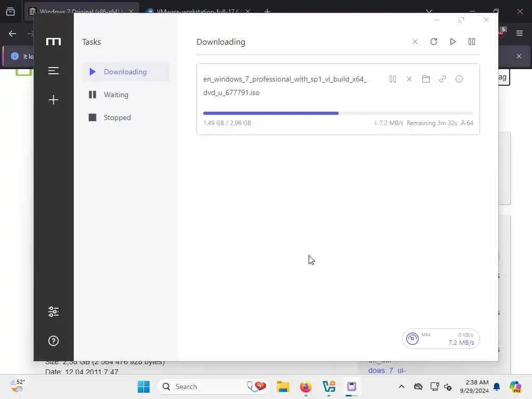
Task: Open the Motrix app icon in taskbar
Action: tap(352, 387)
